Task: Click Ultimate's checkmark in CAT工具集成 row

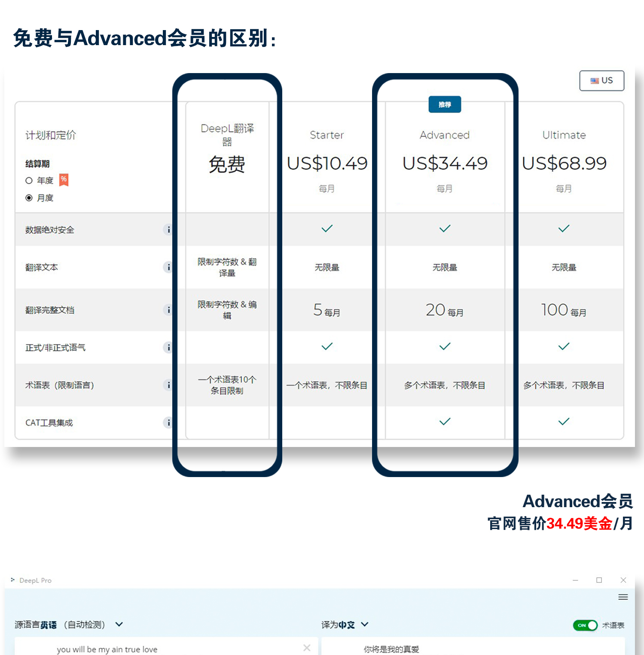Action: pos(564,422)
